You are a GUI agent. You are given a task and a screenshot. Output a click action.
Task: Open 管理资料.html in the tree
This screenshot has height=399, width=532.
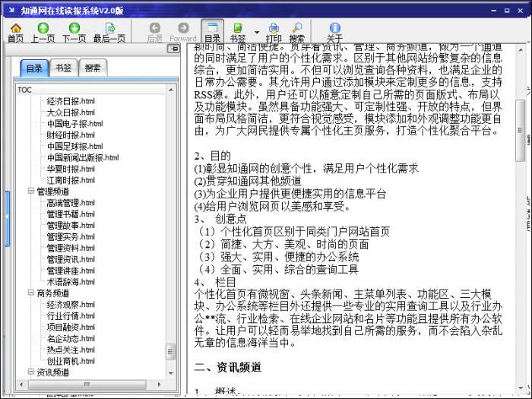coord(71,248)
